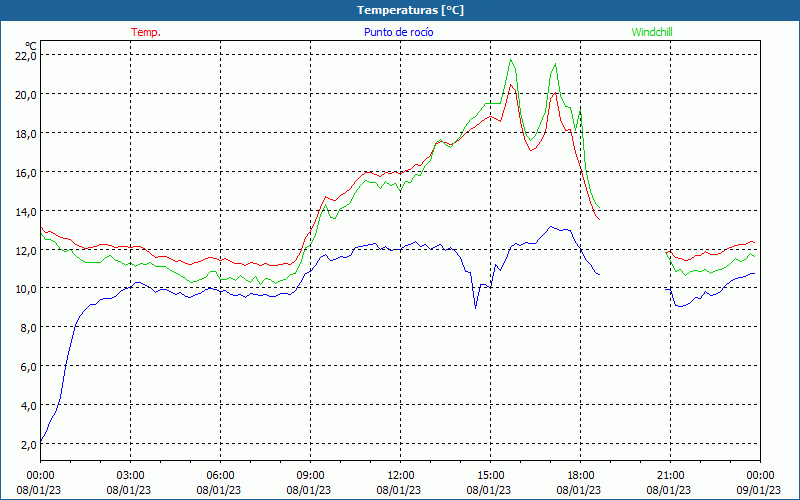Click the 20,0 y-axis value

(x=26, y=94)
